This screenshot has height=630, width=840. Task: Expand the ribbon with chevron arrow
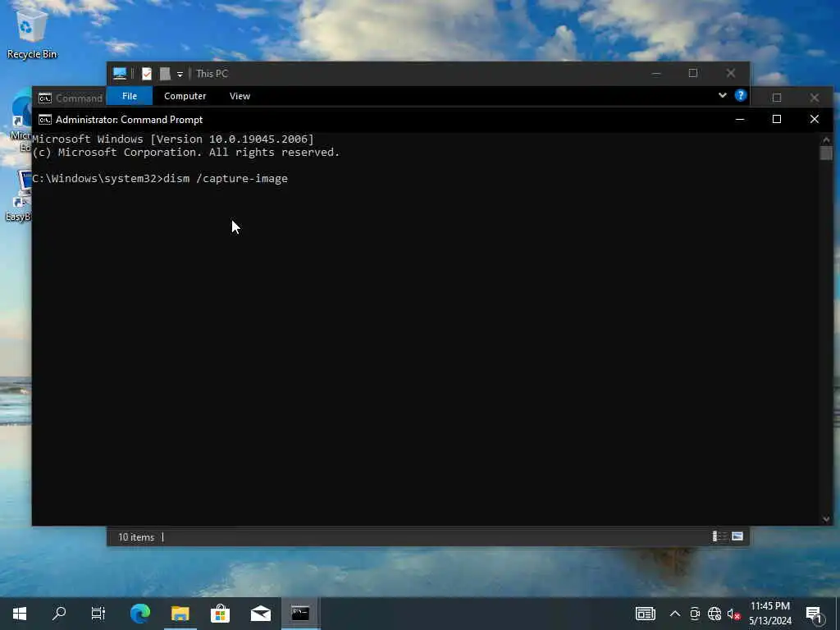(722, 95)
